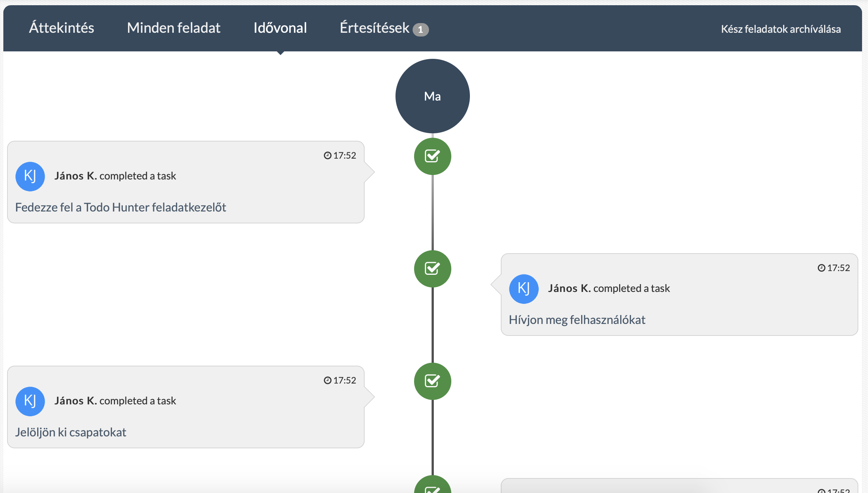
Task: Select the Idővonal tab
Action: (280, 28)
